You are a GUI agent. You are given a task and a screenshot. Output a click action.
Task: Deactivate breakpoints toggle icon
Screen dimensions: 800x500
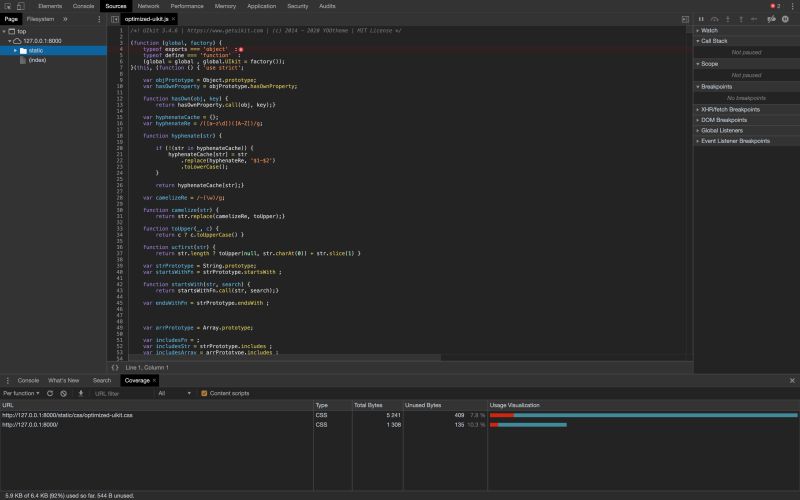pyautogui.click(x=771, y=19)
